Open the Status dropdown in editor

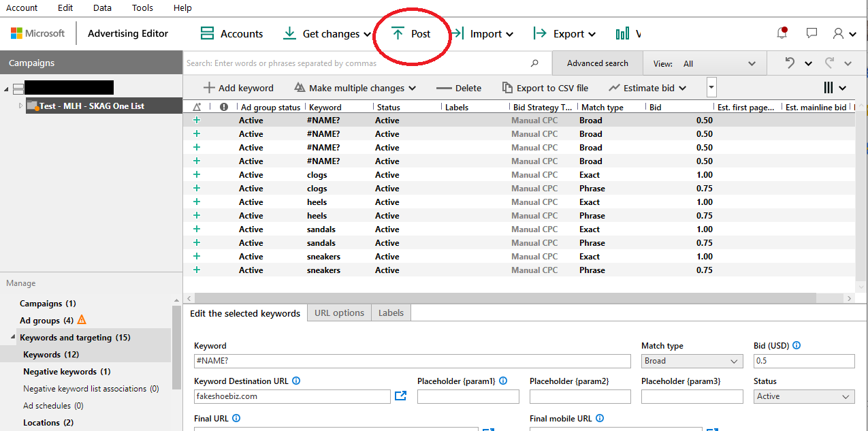(803, 396)
